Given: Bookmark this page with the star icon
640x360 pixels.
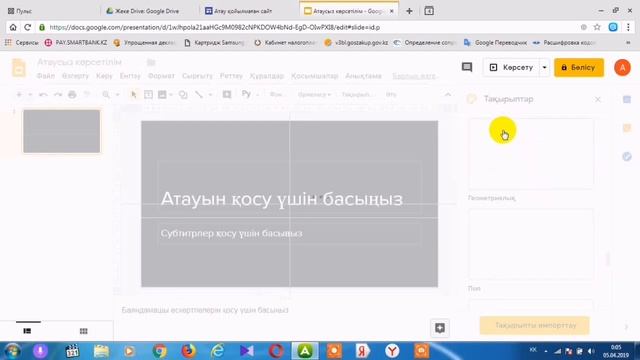Looking at the screenshot, I should pyautogui.click(x=597, y=27).
